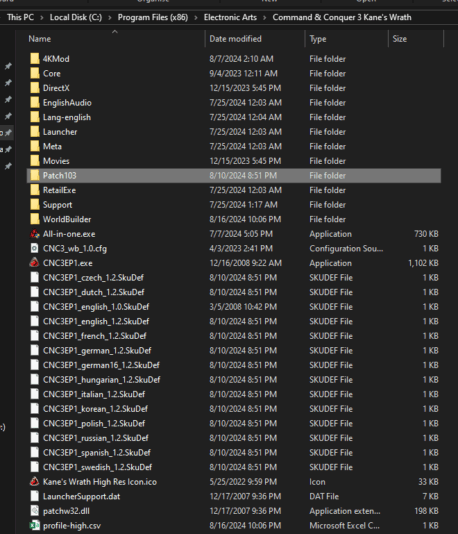Image resolution: width=458 pixels, height=534 pixels.
Task: Click the Movies folder icon
Action: (35, 161)
